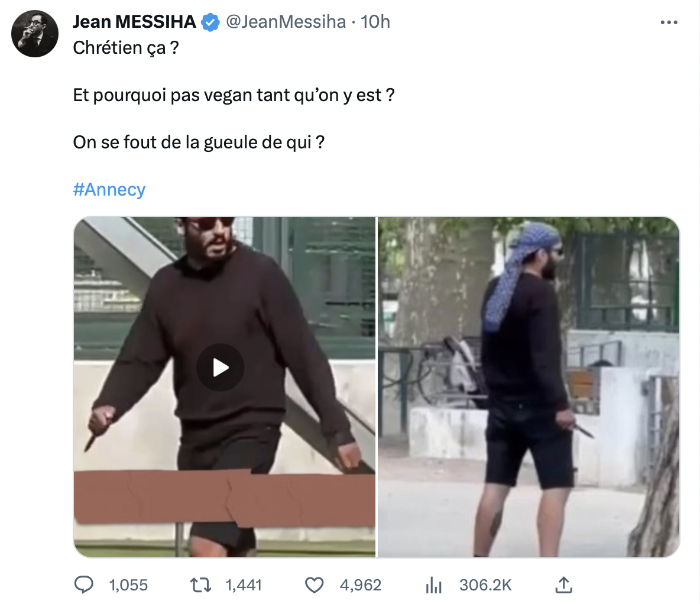Open the three-dot more options menu

point(669,22)
